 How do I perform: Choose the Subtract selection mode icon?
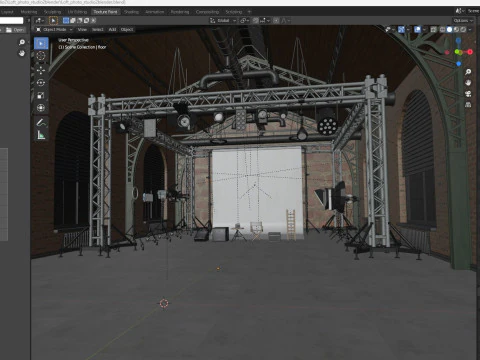[x=80, y=21]
